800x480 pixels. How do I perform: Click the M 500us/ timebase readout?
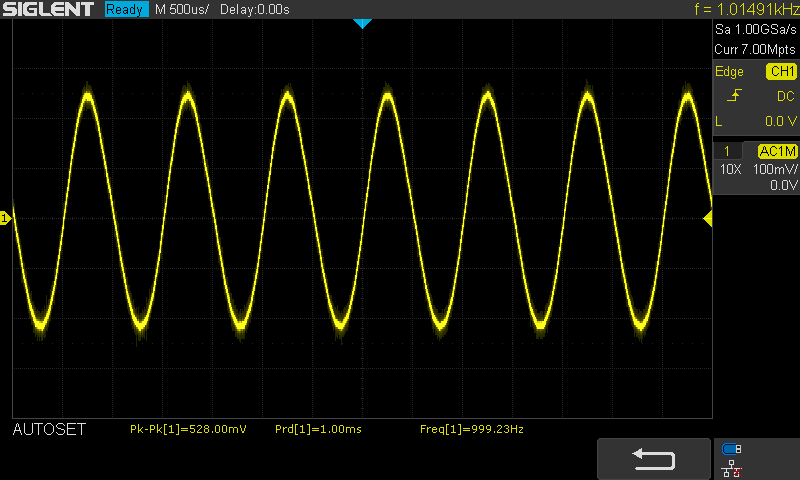(182, 10)
